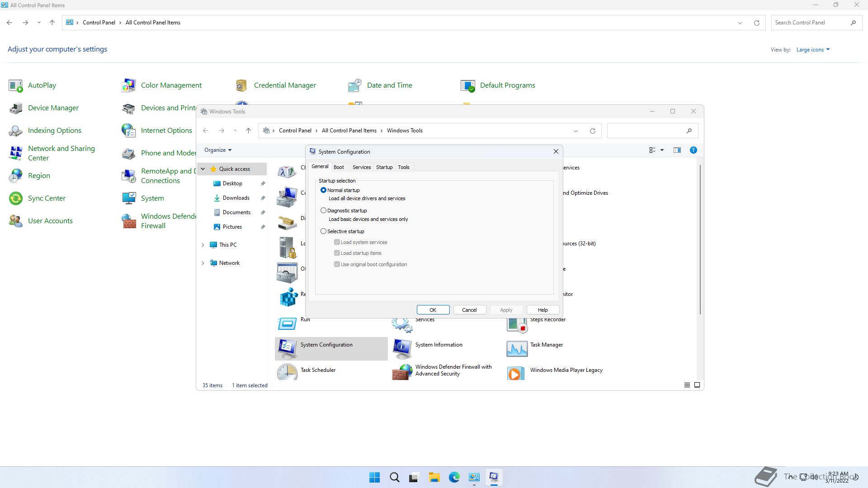The image size is (868, 488).
Task: Select Downloads in Quick access
Action: tap(236, 198)
